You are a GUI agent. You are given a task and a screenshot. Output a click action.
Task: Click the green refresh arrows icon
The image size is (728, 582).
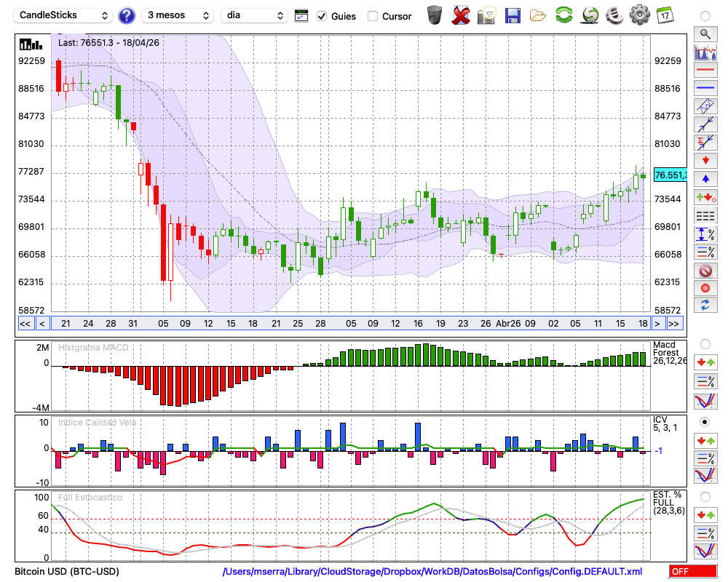[563, 15]
